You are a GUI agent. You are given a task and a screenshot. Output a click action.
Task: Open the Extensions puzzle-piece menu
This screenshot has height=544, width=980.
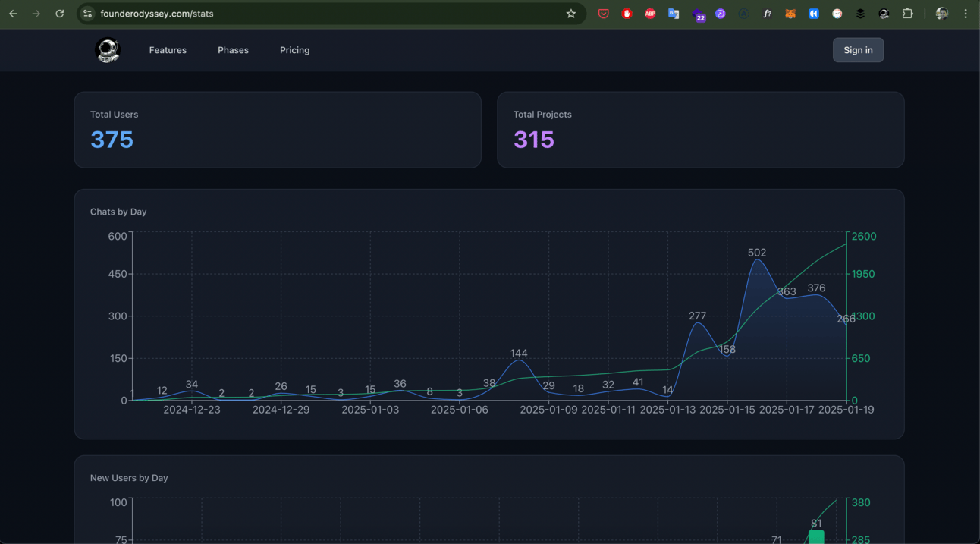pyautogui.click(x=907, y=14)
